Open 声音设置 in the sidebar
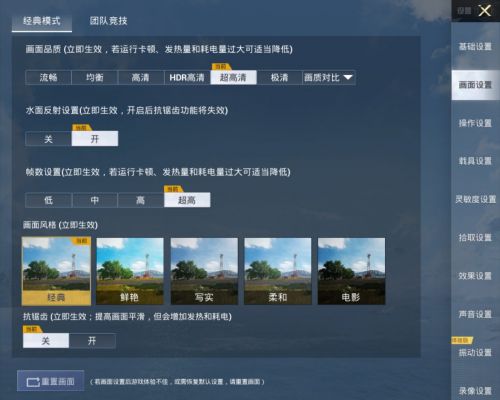This screenshot has height=400, width=500. pyautogui.click(x=475, y=314)
